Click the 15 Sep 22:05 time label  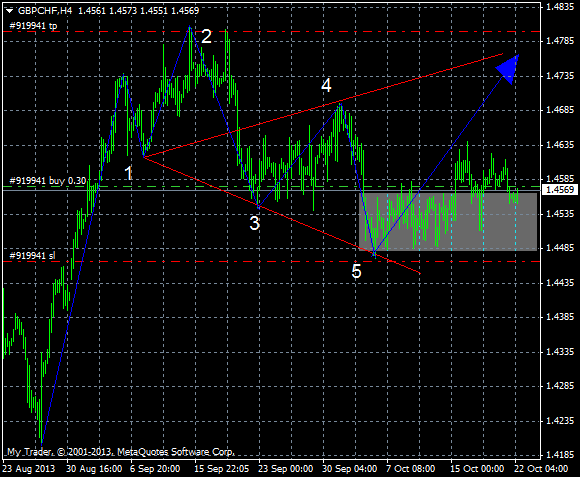pyautogui.click(x=222, y=469)
